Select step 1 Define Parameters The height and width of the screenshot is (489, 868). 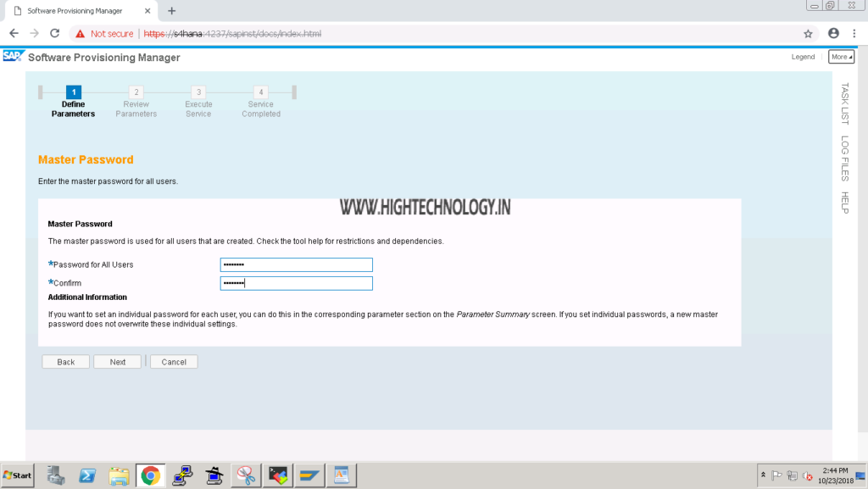tap(73, 102)
